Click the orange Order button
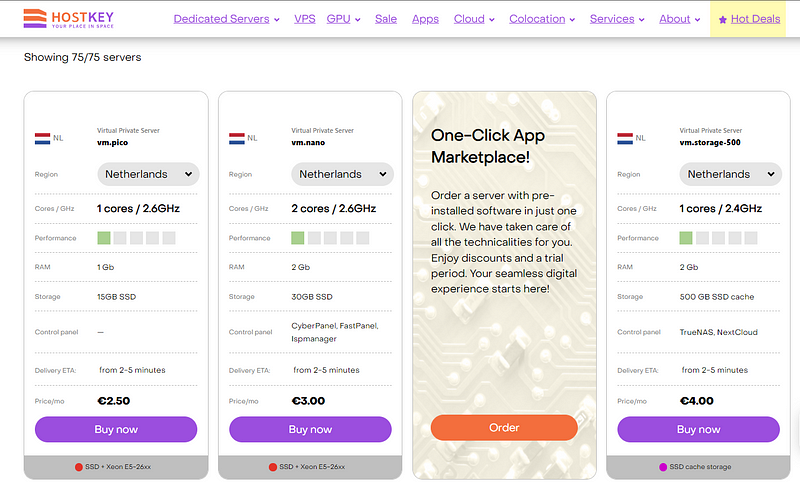This screenshot has width=800, height=486. (x=504, y=428)
